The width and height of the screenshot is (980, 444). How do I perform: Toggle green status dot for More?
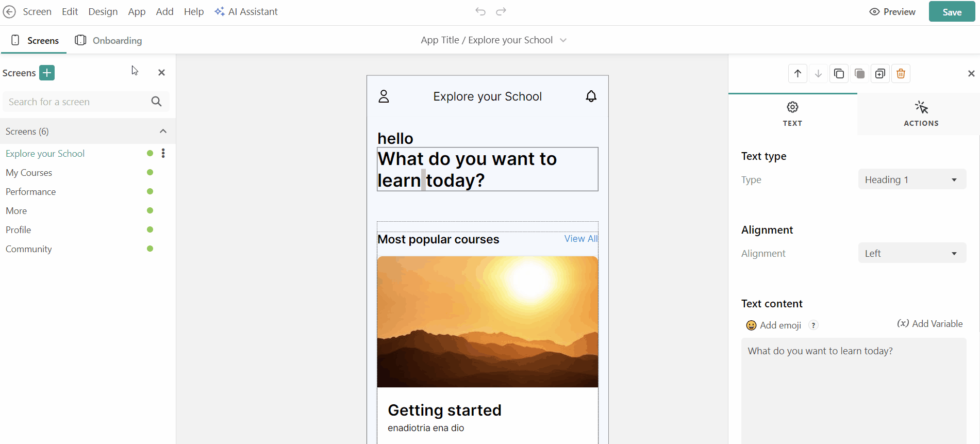tap(150, 210)
